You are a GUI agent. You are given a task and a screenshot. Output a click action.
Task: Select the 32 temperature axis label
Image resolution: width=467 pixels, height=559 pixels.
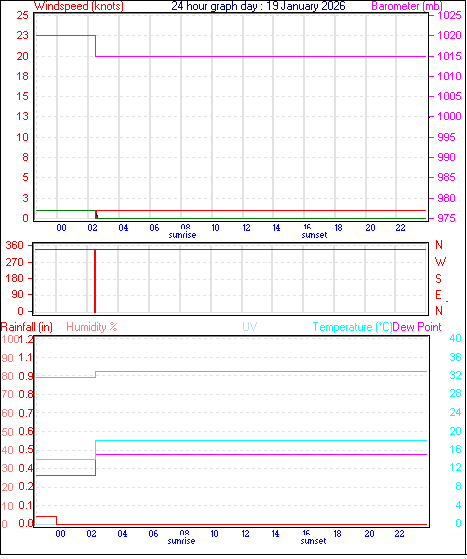[x=456, y=375]
